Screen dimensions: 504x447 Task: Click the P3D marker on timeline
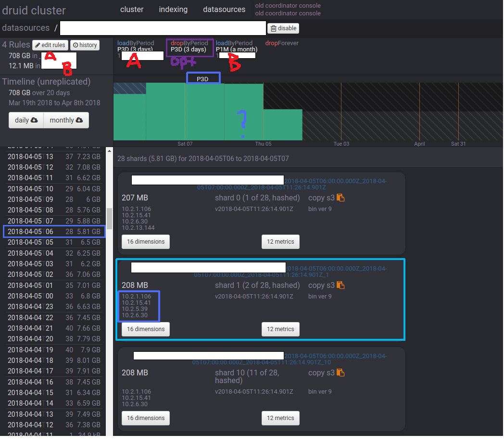tap(203, 79)
